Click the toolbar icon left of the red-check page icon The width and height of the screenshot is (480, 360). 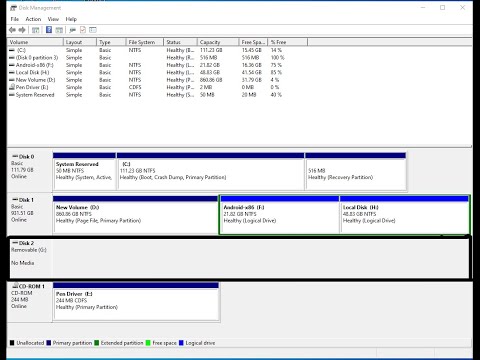coord(72,30)
